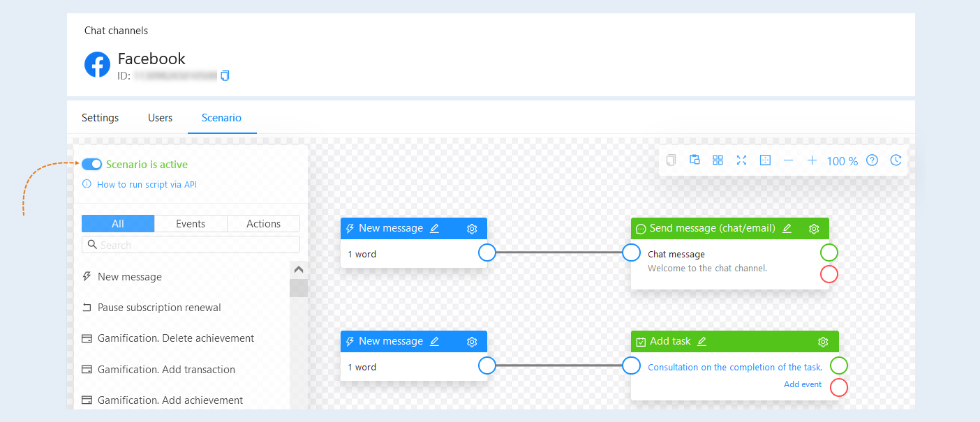The image size is (980, 422).
Task: Click the paste icon in canvas toolbar
Action: 695,160
